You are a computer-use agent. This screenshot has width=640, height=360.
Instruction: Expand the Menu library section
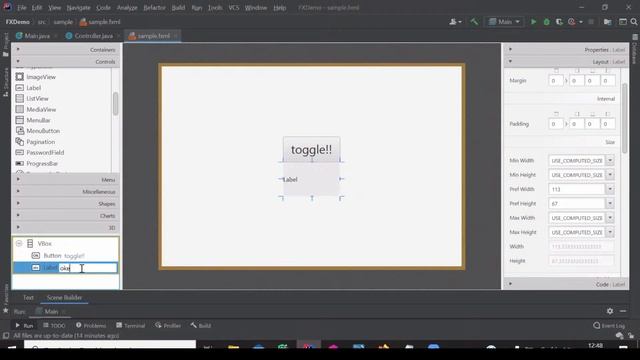click(66, 180)
